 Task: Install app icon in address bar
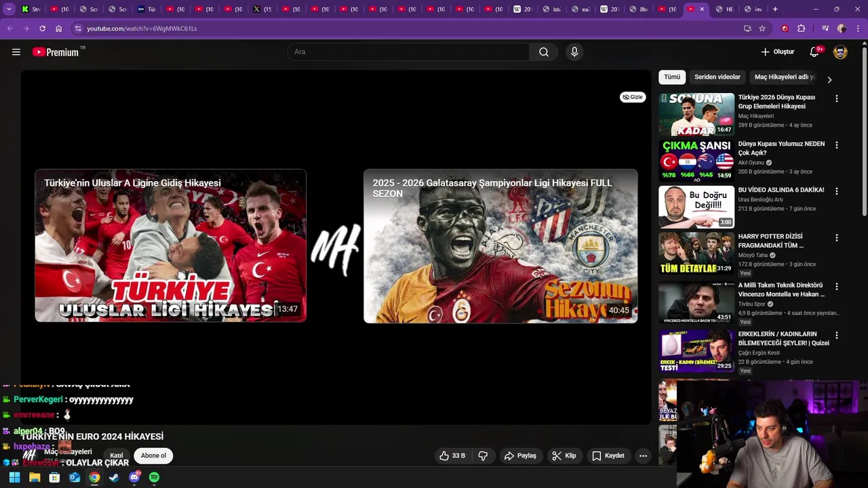coord(747,28)
